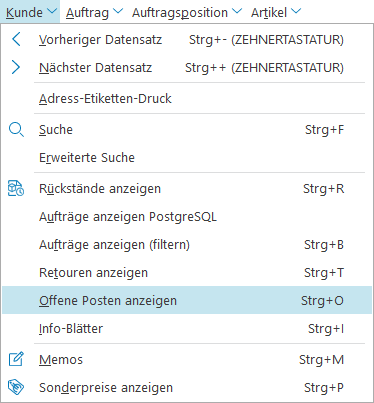Click the Rückstände backlog icon

[x=16, y=188]
